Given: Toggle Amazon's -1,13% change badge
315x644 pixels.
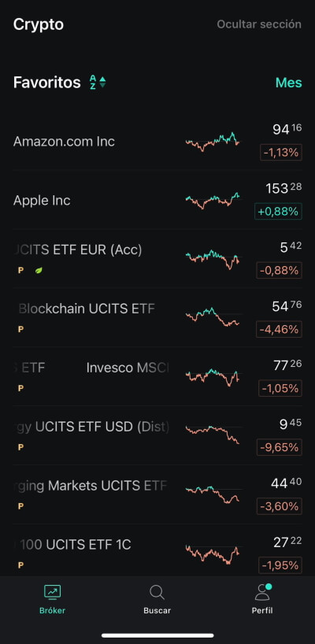Looking at the screenshot, I should 281,153.
